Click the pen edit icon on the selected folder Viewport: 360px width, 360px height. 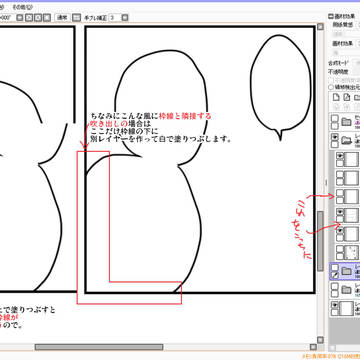pos(335,275)
